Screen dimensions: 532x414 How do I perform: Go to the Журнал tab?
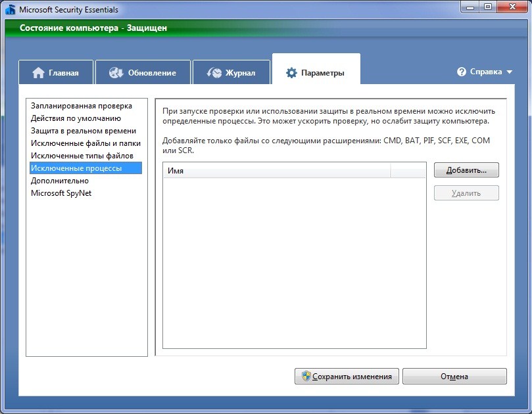[231, 72]
